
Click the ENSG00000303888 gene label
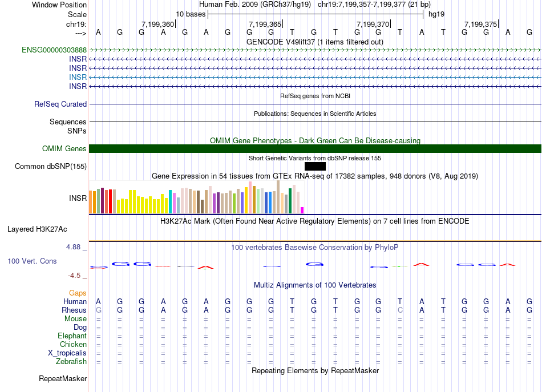(54, 50)
